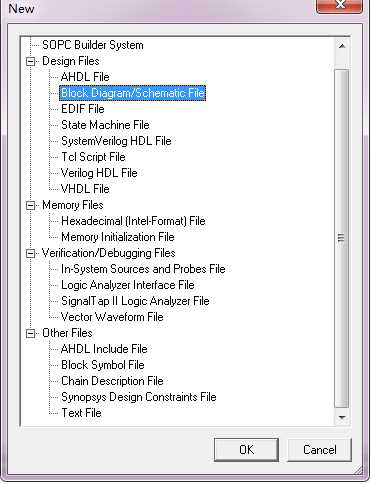This screenshot has width=371, height=484.
Task: Cancel the New file dialog
Action: click(319, 450)
